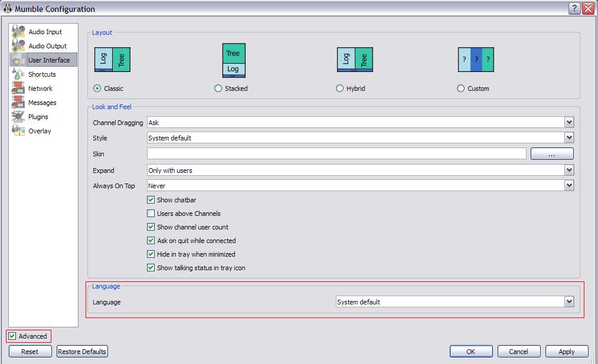Image resolution: width=598 pixels, height=364 pixels.
Task: Open the Language dropdown
Action: 568,302
